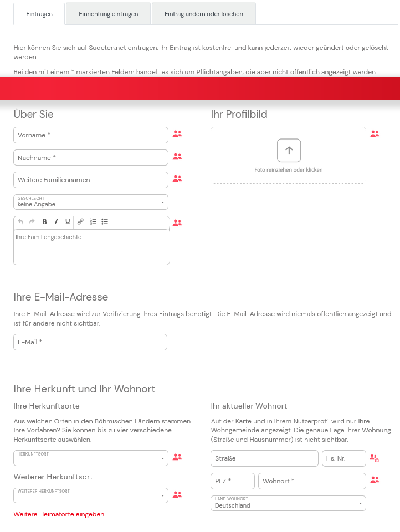This screenshot has width=400, height=532.
Task: Toggle underline formatting in the editor
Action: [68, 221]
